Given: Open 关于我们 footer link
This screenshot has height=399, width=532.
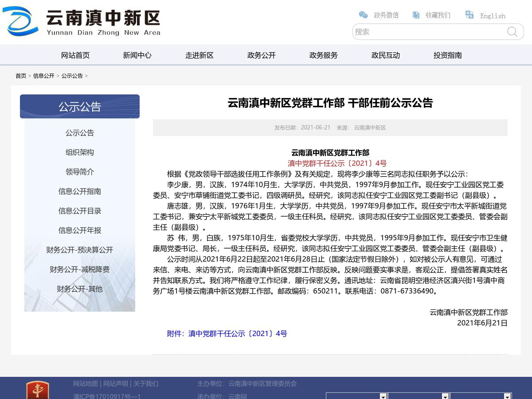Looking at the screenshot, I should coord(146,384).
